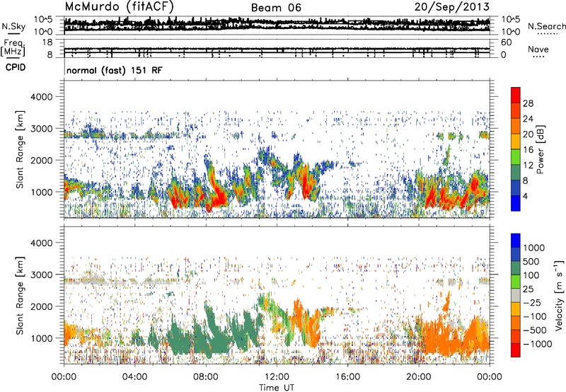Click the '04:00' time axis label

point(134,377)
